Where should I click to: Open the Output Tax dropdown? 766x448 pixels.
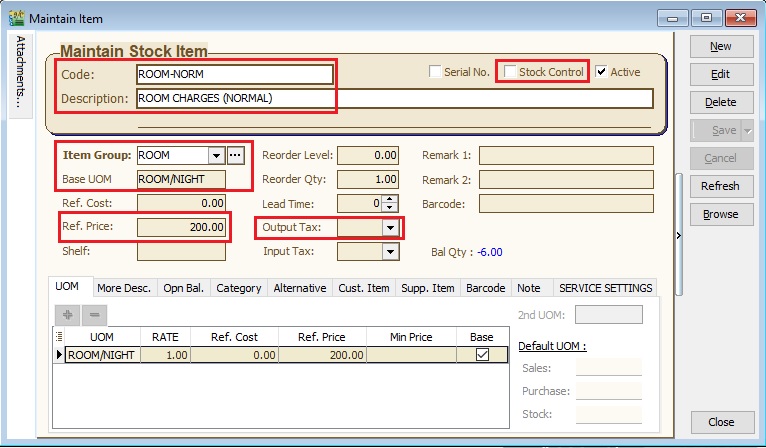click(390, 228)
